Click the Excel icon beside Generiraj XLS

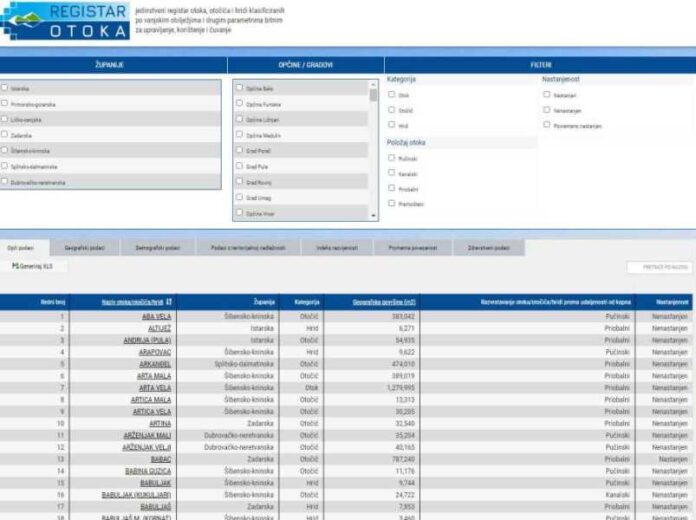(14, 266)
